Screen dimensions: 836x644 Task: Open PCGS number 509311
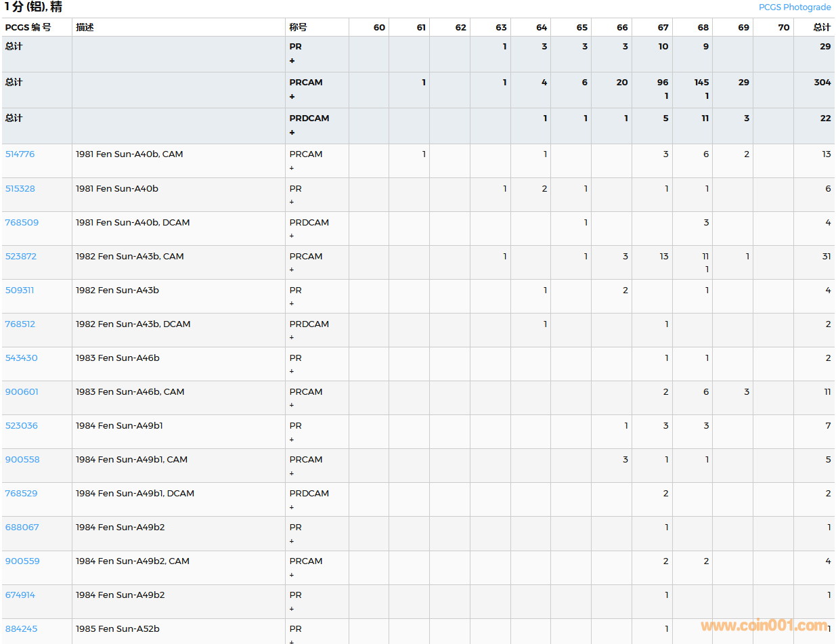click(19, 291)
